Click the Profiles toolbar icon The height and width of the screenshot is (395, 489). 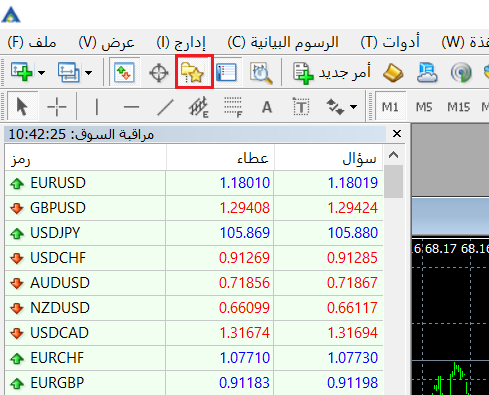69,72
